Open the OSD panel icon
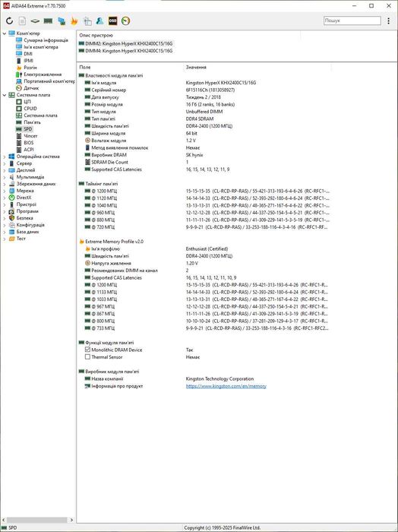Viewport: 398px width, 532px height. [x=112, y=21]
